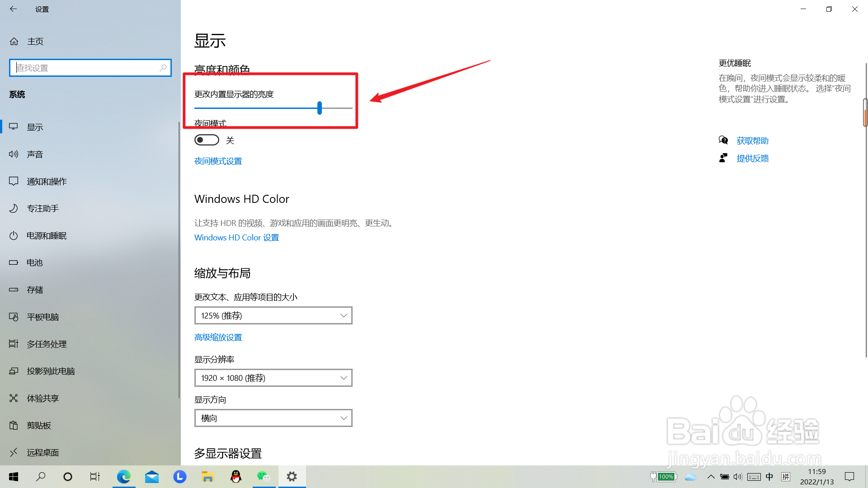This screenshot has width=868, height=488.
Task: Open Microsoft Edge from the taskbar
Action: pyautogui.click(x=124, y=476)
